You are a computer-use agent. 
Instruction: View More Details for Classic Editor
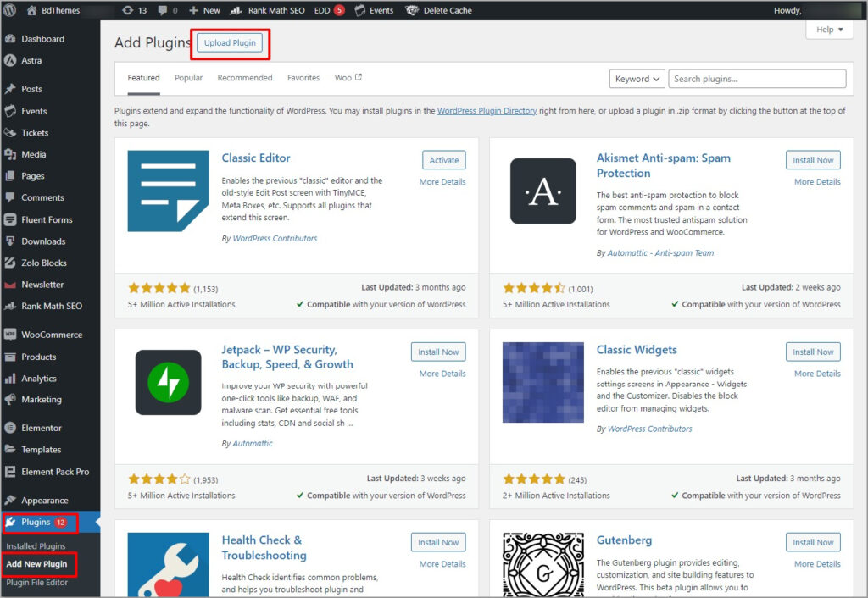pos(442,181)
